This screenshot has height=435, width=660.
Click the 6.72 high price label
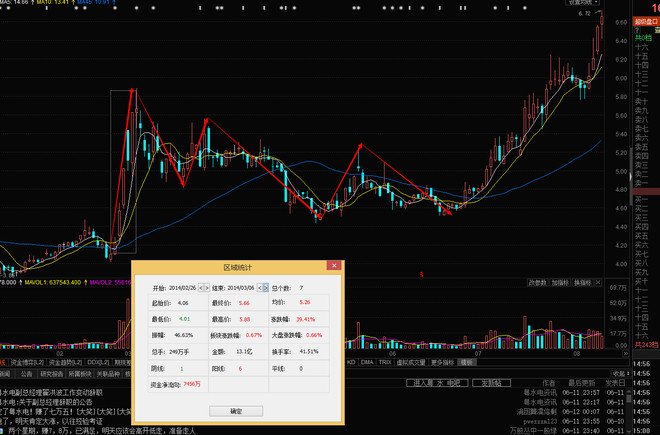point(585,13)
